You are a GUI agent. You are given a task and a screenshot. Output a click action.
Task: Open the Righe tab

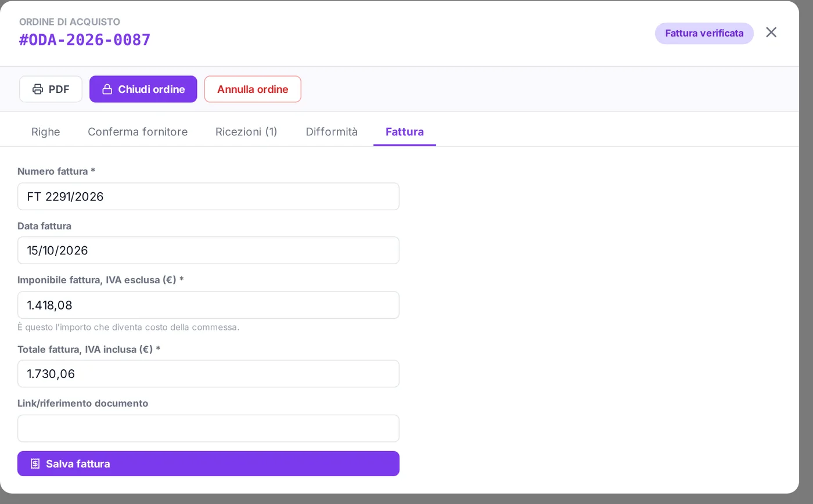click(x=46, y=132)
